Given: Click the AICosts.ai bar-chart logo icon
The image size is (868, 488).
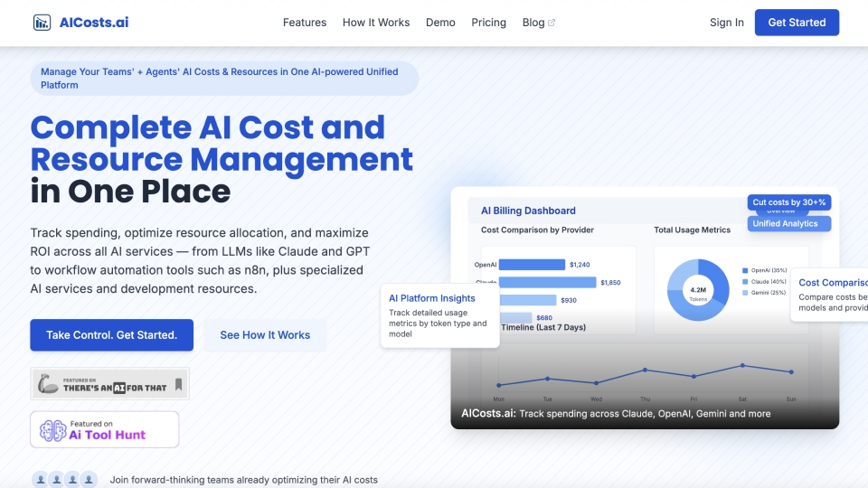Looking at the screenshot, I should point(42,23).
